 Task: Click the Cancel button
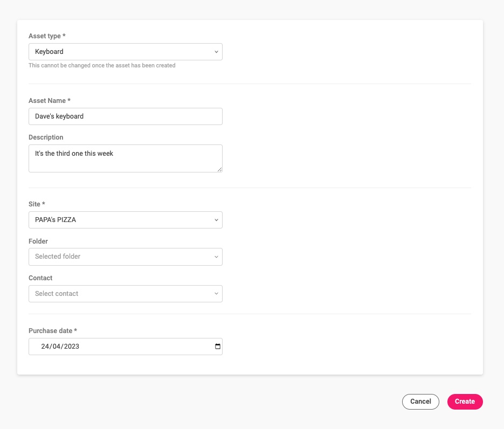420,402
